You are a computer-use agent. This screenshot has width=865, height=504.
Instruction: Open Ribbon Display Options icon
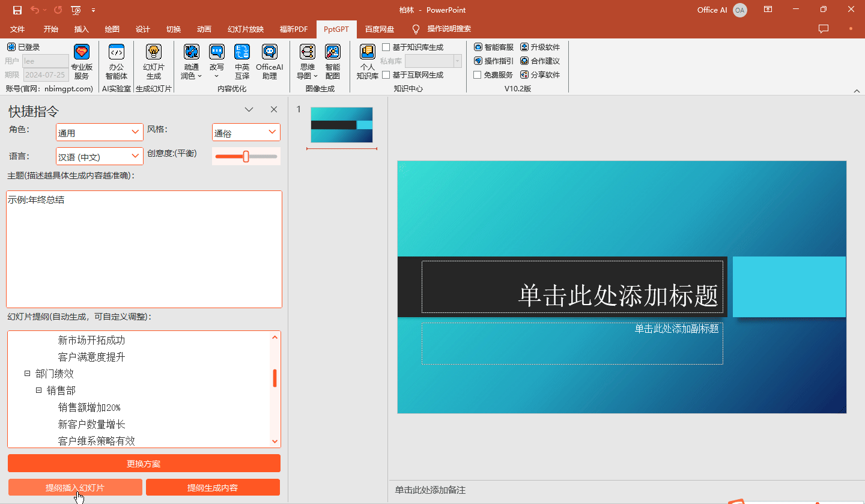point(768,10)
